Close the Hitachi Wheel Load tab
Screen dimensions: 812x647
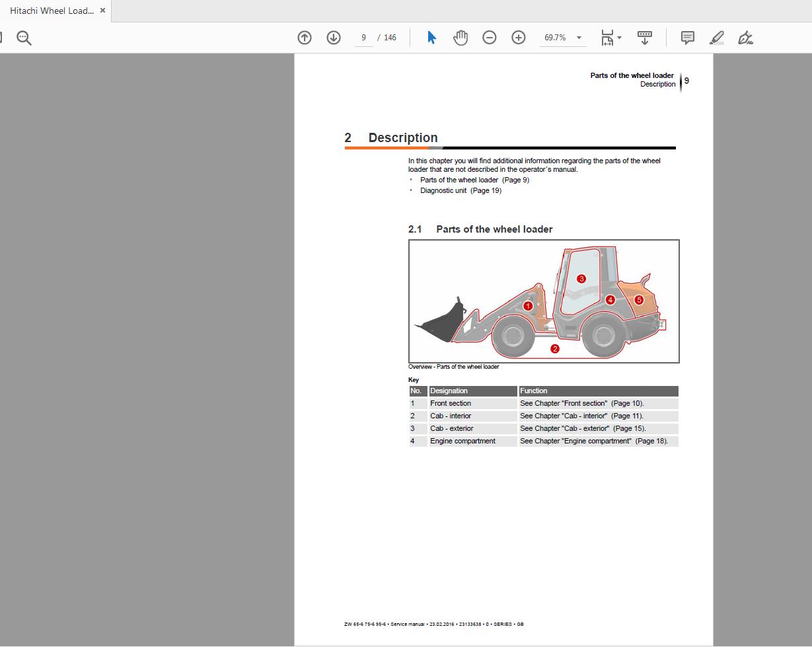(102, 11)
